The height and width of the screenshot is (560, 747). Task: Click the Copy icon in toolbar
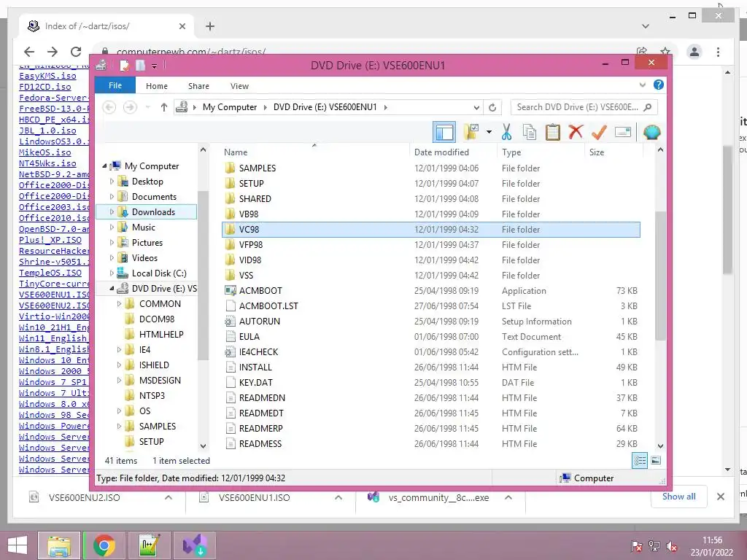point(530,132)
